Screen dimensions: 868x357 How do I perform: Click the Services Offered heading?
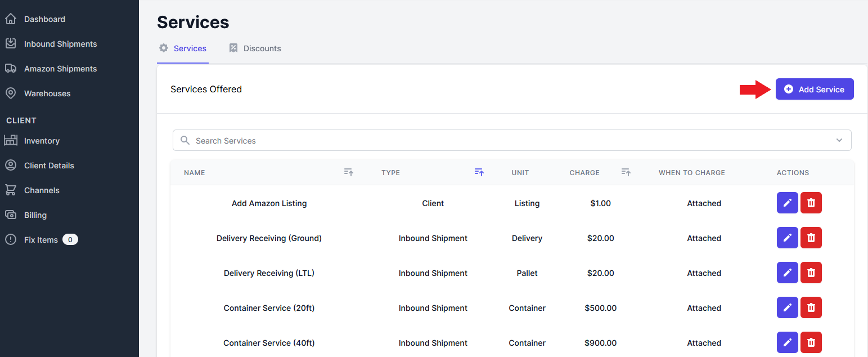(x=206, y=89)
